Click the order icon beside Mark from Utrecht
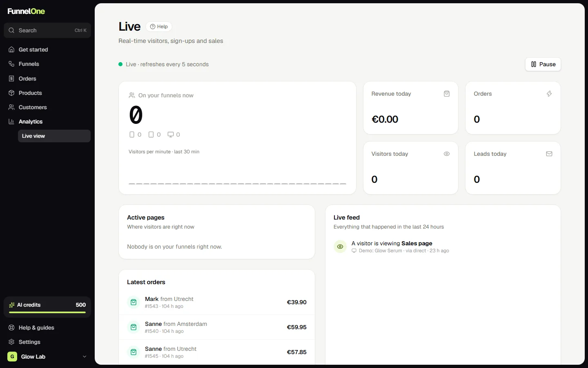Screen dimensions: 588x368 point(134,302)
